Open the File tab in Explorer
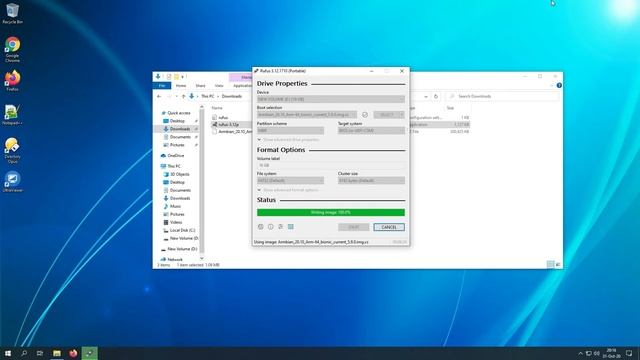This screenshot has width=640, height=360. click(162, 85)
